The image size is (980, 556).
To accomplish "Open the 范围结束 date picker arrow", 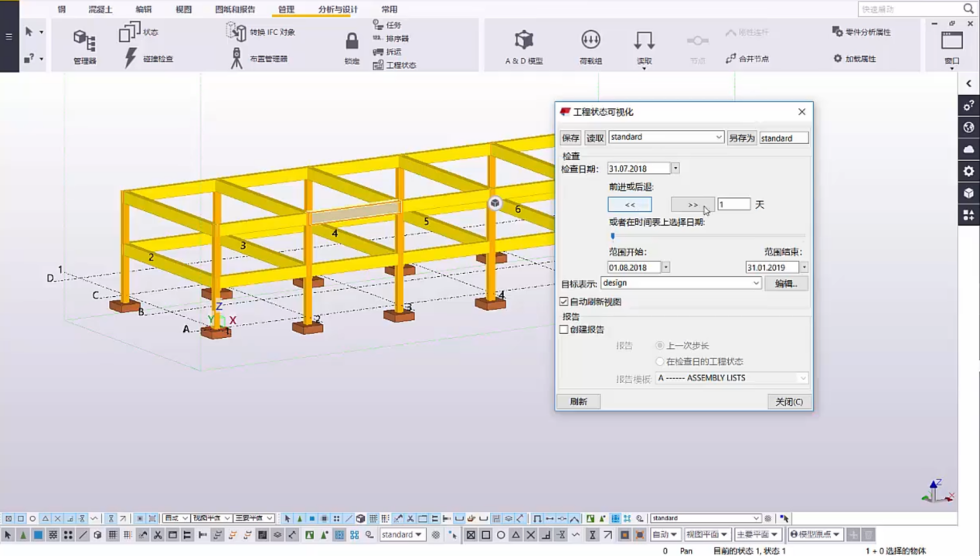I will click(x=804, y=268).
